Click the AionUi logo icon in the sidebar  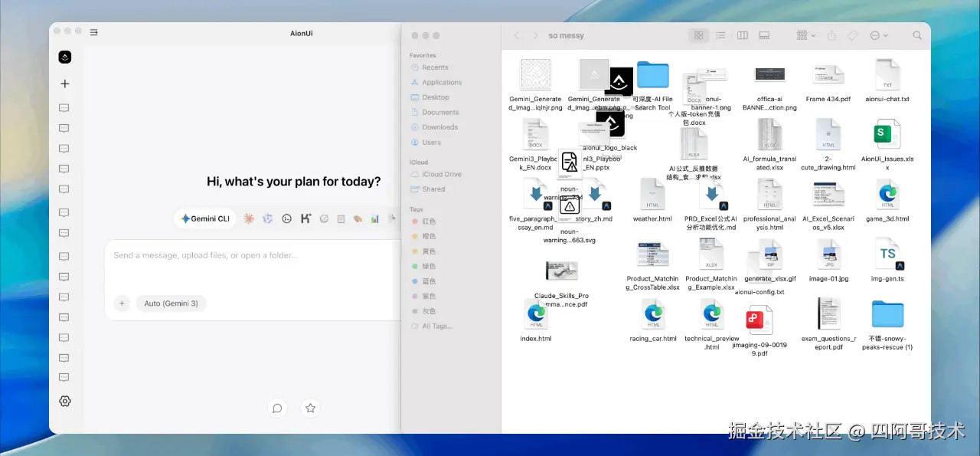pyautogui.click(x=65, y=57)
